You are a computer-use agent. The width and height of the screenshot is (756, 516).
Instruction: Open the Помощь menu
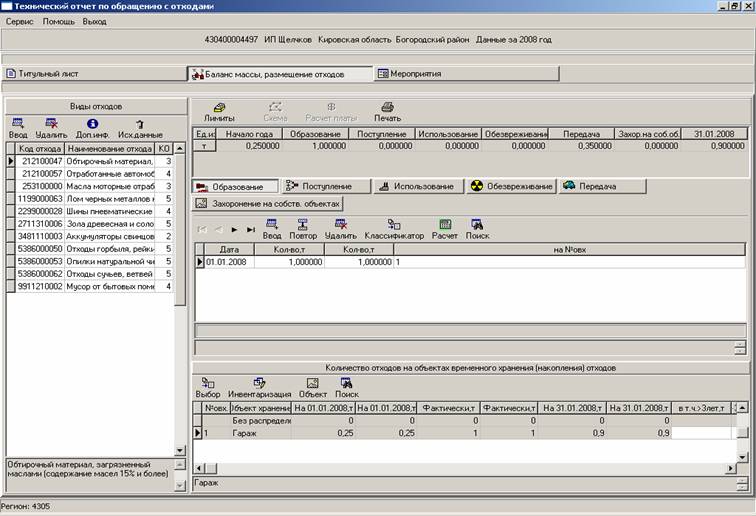[58, 21]
